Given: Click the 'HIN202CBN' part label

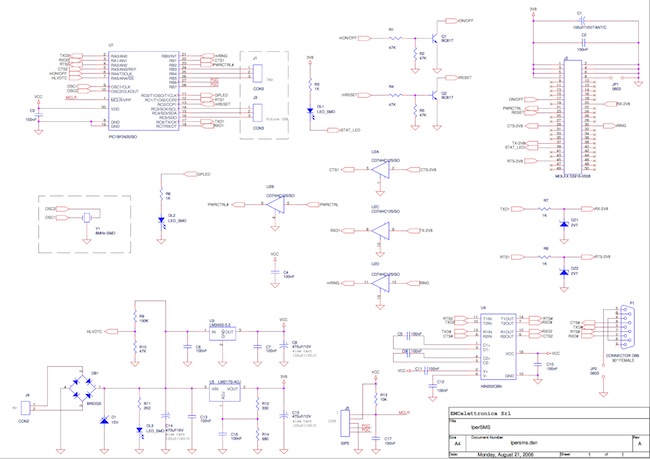Looking at the screenshot, I should [x=491, y=386].
